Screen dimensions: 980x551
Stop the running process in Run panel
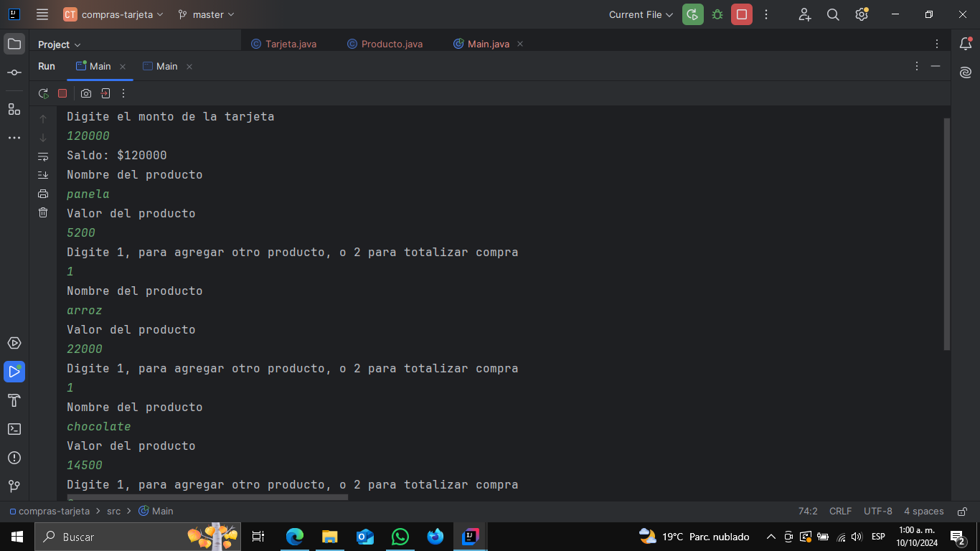pos(62,93)
